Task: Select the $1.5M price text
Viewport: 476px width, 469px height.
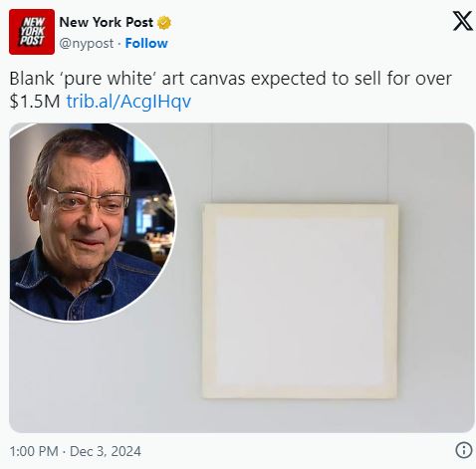Action: click(35, 102)
